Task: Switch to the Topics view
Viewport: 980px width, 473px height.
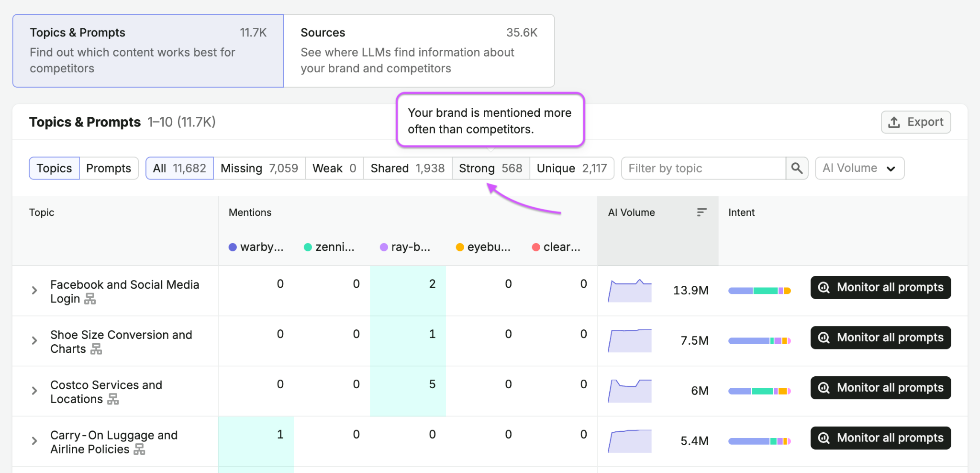Action: point(54,169)
